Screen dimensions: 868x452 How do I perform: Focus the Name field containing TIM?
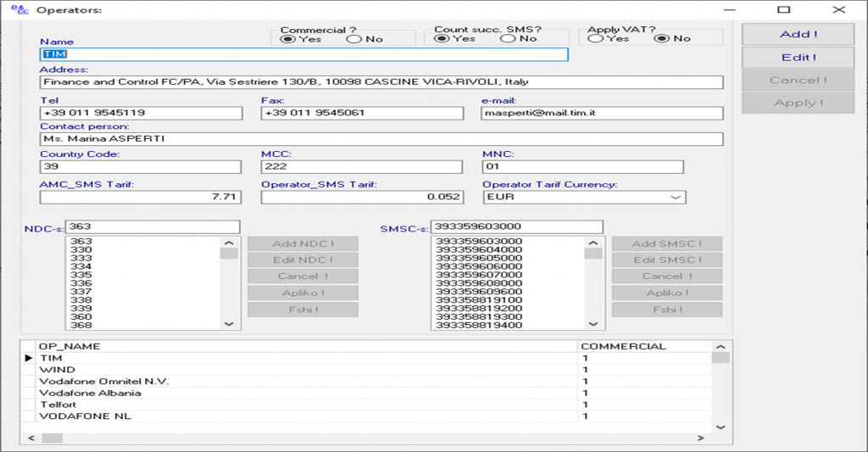[304, 54]
